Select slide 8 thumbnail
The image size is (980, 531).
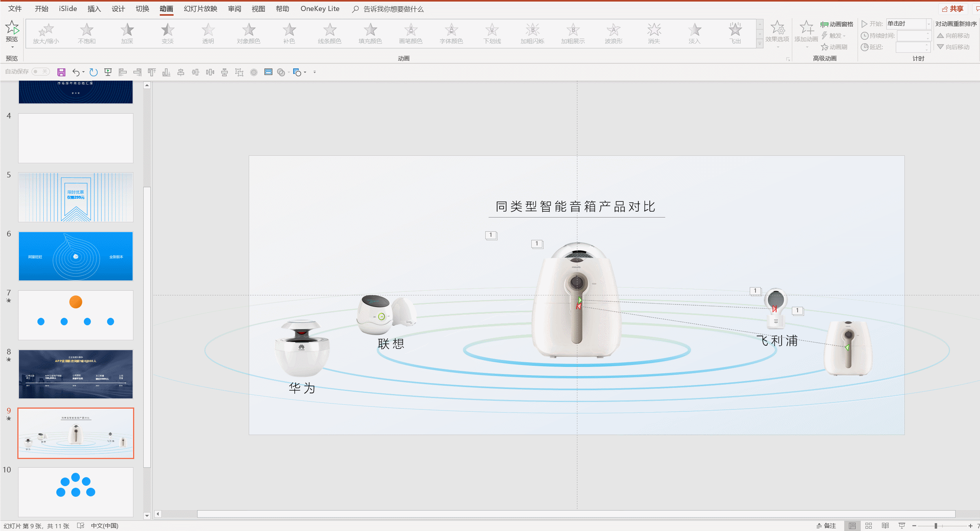76,374
